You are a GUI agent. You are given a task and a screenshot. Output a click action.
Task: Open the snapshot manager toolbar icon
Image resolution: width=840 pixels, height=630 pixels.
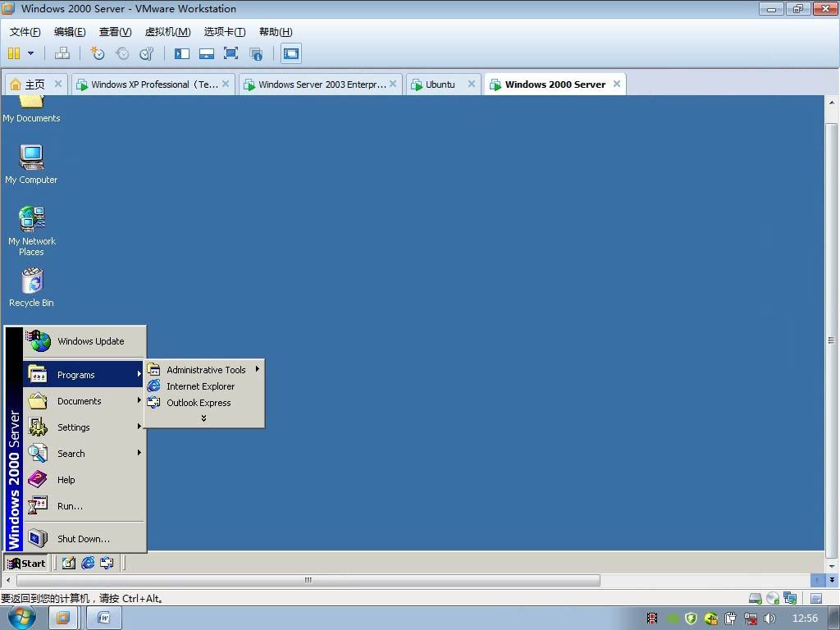coord(146,53)
